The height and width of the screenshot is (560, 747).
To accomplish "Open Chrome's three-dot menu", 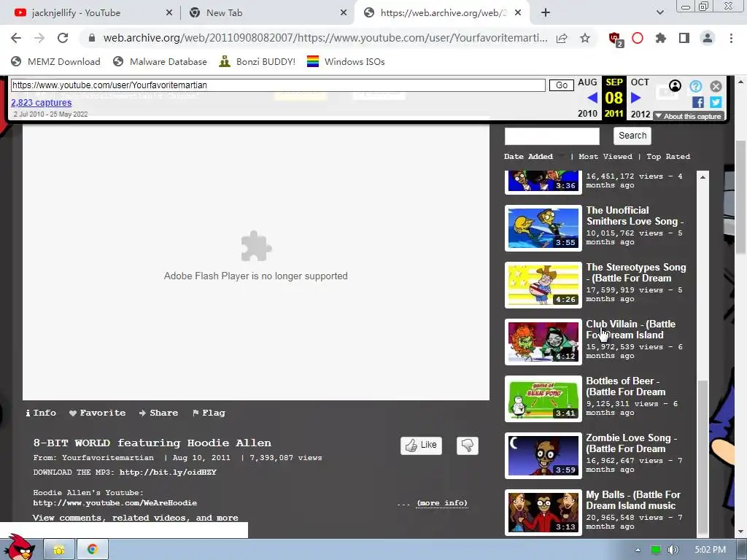I will [731, 38].
